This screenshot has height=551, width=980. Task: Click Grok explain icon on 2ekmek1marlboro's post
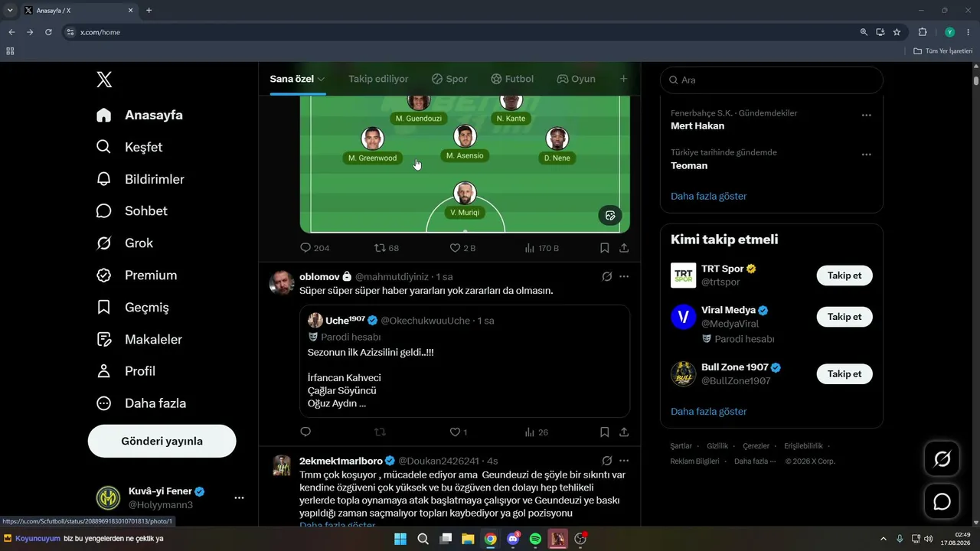click(x=607, y=461)
